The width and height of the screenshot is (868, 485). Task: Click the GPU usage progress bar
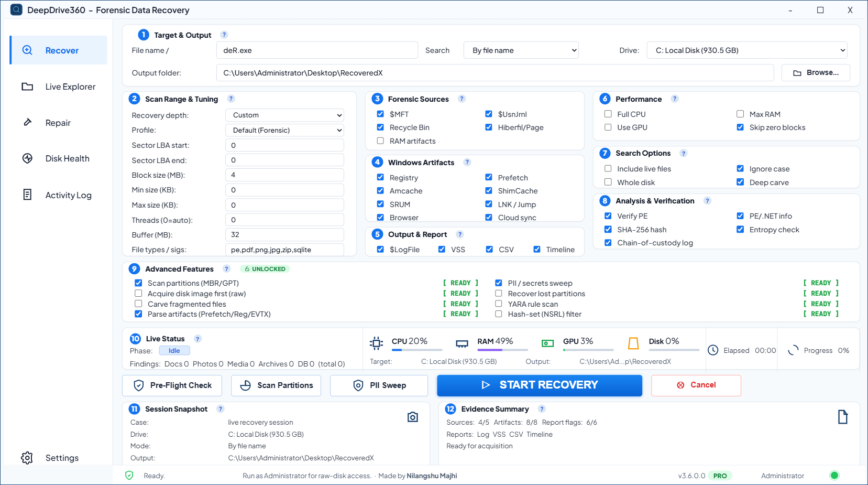(588, 350)
